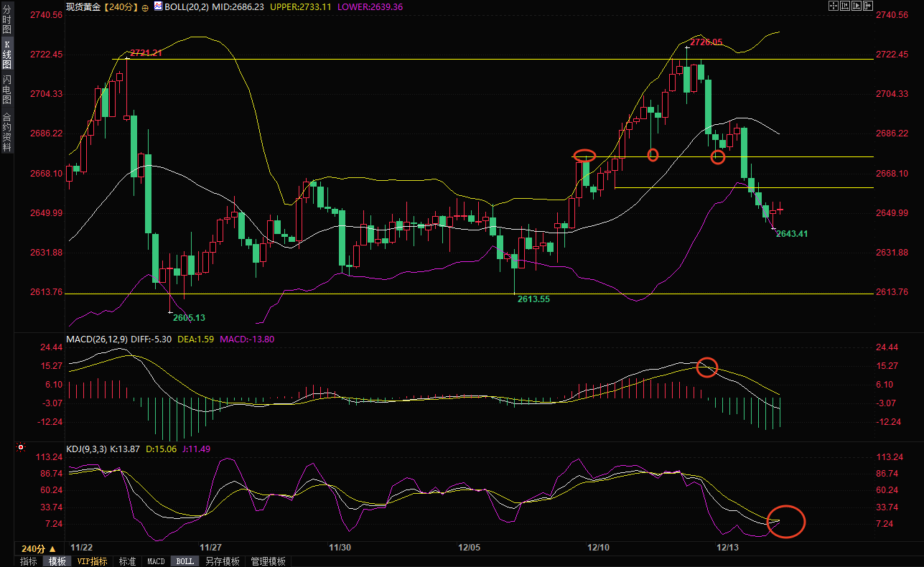
Task: Select the 指标 bottom tab
Action: pos(29,561)
